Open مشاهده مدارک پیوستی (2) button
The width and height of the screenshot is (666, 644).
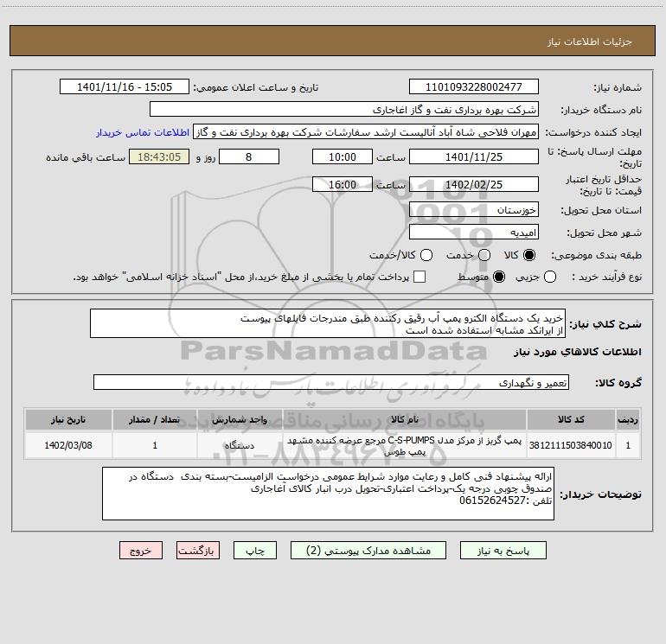[368, 551]
